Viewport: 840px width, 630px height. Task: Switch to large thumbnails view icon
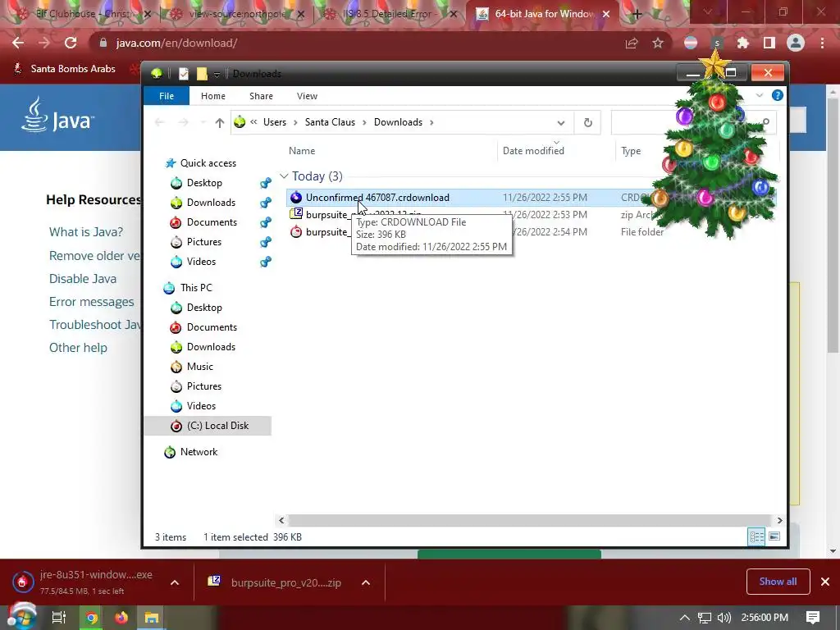tap(774, 536)
